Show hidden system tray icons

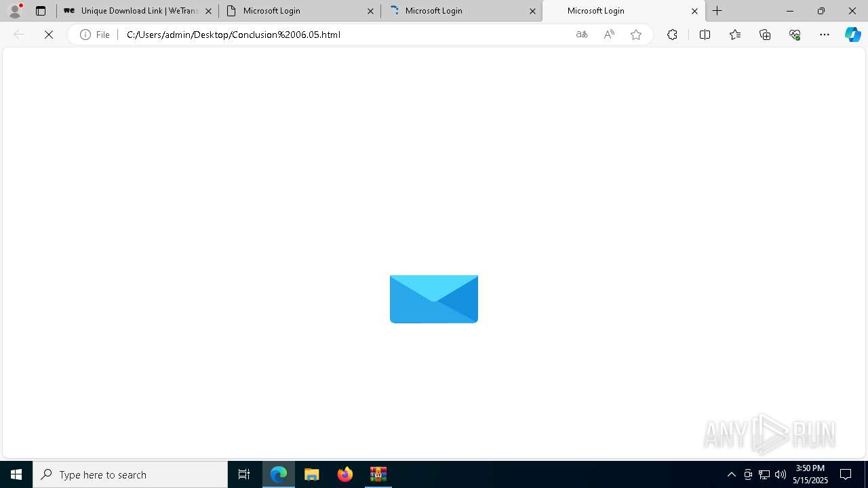coord(731,474)
